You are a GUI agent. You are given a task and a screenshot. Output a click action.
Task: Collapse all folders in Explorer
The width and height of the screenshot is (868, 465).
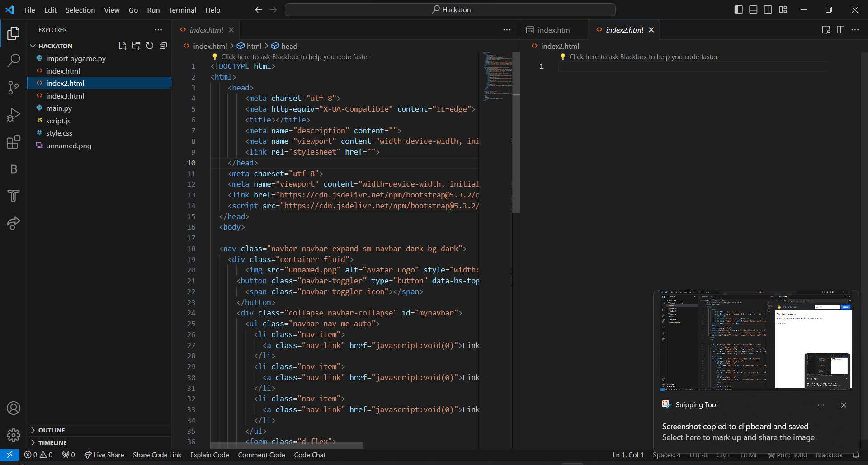pyautogui.click(x=163, y=46)
